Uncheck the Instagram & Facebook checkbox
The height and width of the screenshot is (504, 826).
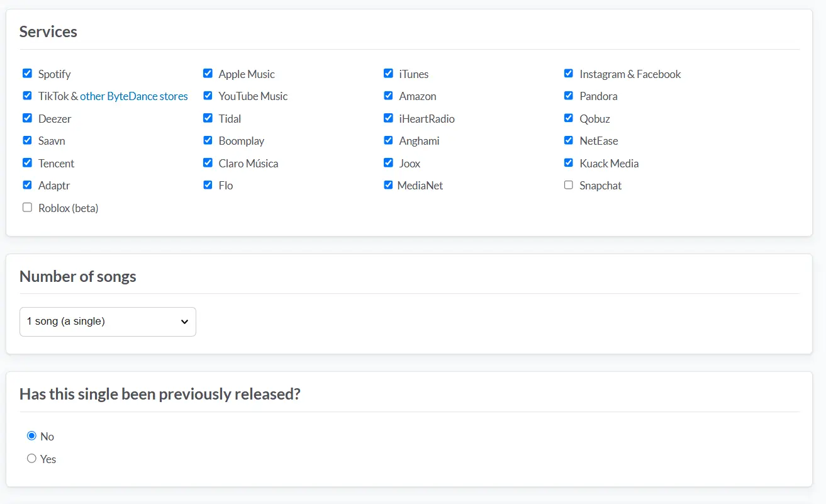[x=569, y=74]
